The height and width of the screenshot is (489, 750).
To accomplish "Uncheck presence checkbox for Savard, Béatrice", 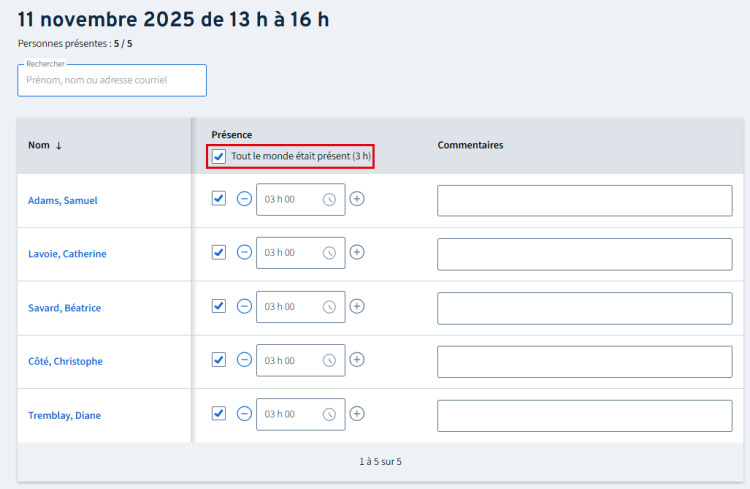I will click(219, 306).
